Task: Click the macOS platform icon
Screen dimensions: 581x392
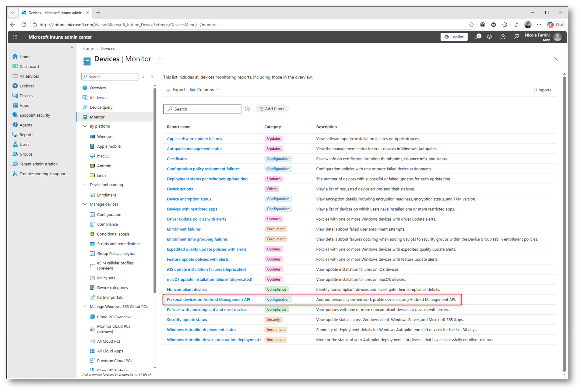Action: (x=92, y=156)
